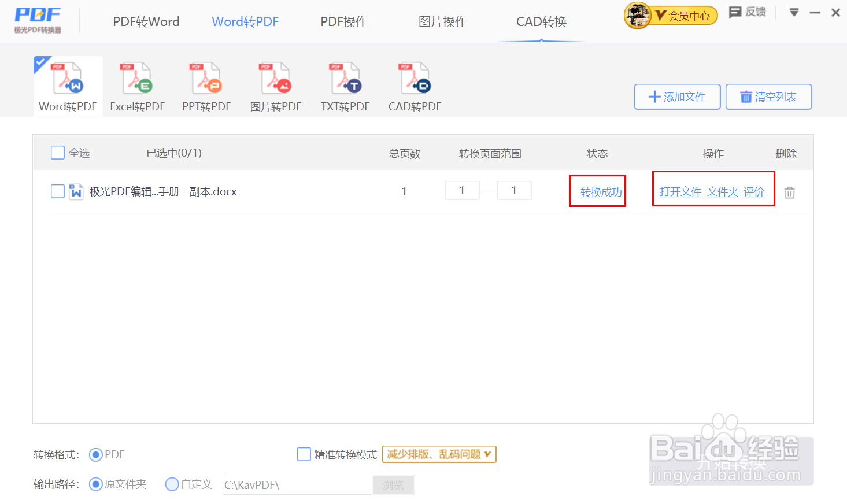Open the title bar dropdown menu arrow

pyautogui.click(x=794, y=12)
